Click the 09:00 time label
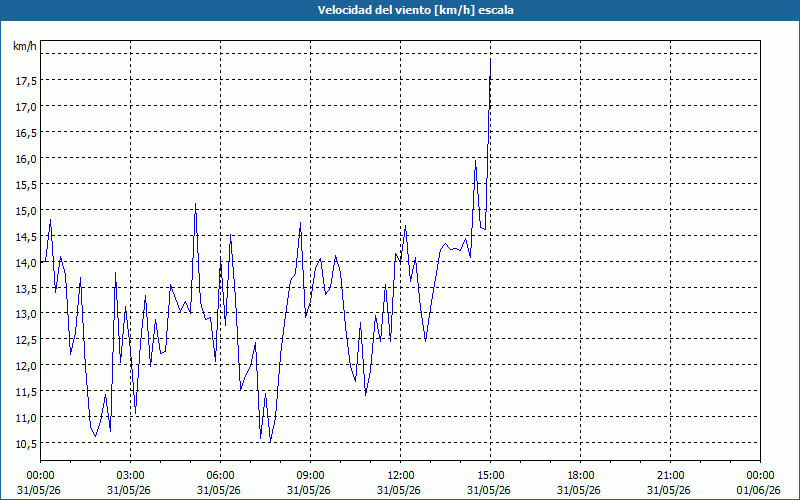The width and height of the screenshot is (800, 500). 309,476
